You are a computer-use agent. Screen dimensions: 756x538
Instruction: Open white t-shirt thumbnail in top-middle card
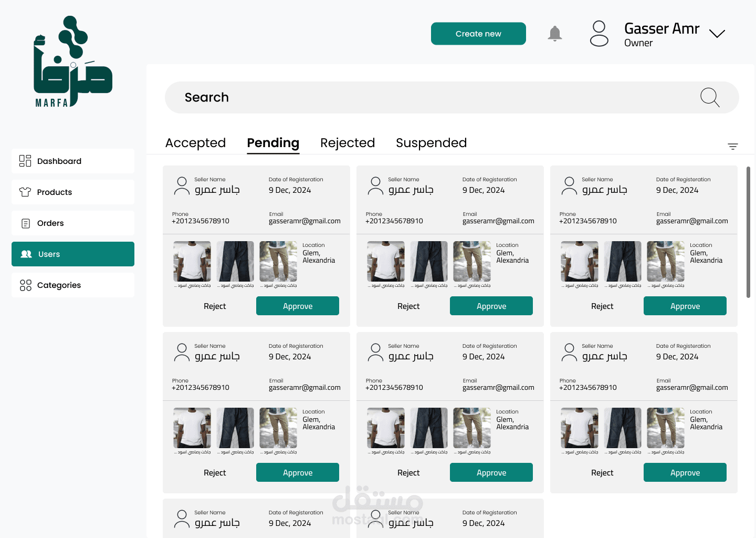386,262
